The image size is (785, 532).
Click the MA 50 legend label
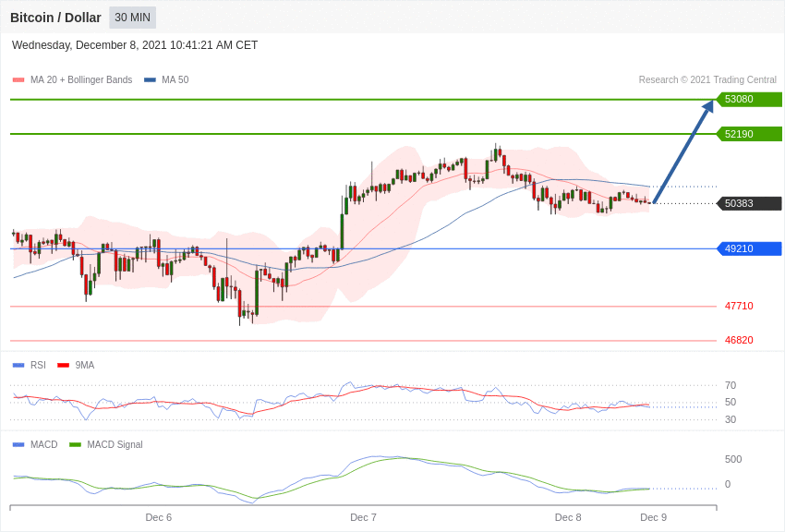[175, 79]
